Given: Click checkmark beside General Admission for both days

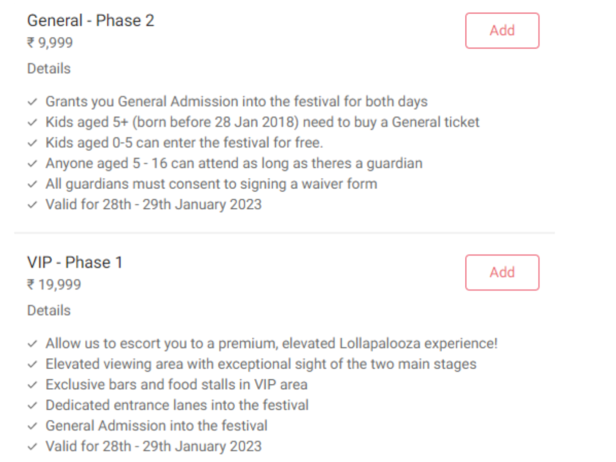Looking at the screenshot, I should point(33,102).
